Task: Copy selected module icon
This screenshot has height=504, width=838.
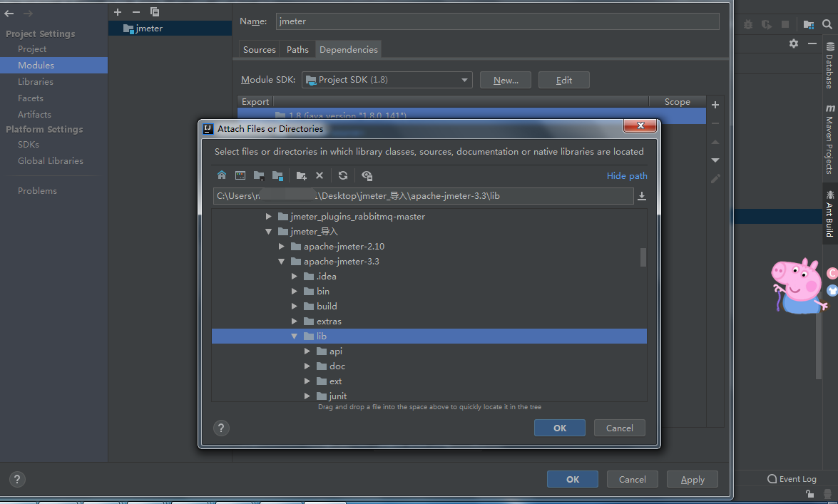Action: click(x=155, y=11)
